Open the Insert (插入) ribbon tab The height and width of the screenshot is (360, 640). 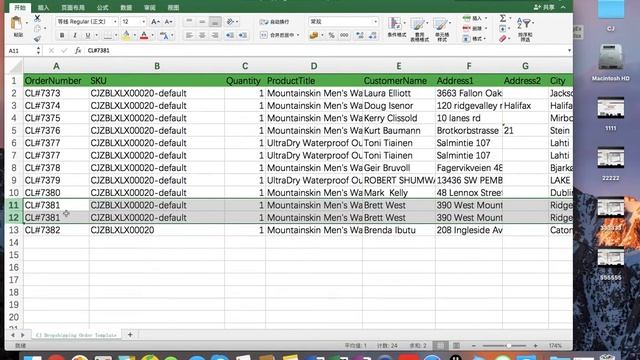(43, 8)
